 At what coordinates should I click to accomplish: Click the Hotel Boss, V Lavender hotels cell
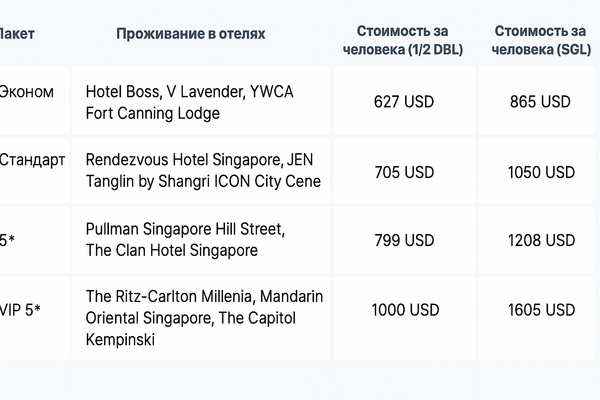coord(190,102)
